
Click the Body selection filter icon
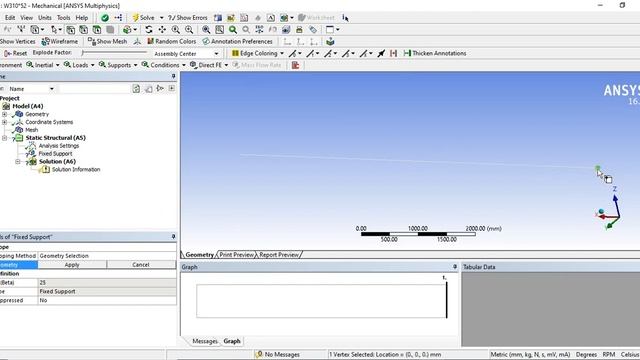(x=110, y=30)
